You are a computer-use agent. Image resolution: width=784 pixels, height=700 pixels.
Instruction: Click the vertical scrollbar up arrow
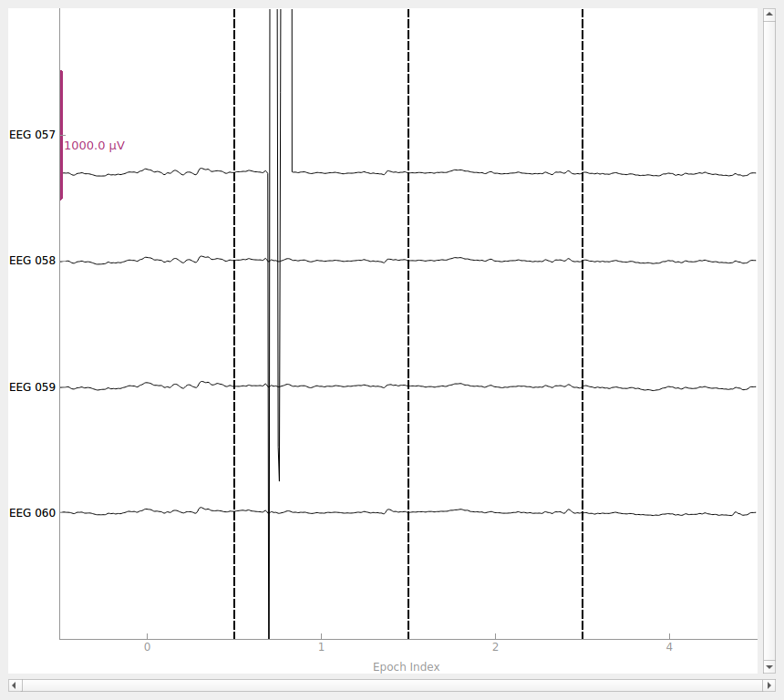(769, 14)
